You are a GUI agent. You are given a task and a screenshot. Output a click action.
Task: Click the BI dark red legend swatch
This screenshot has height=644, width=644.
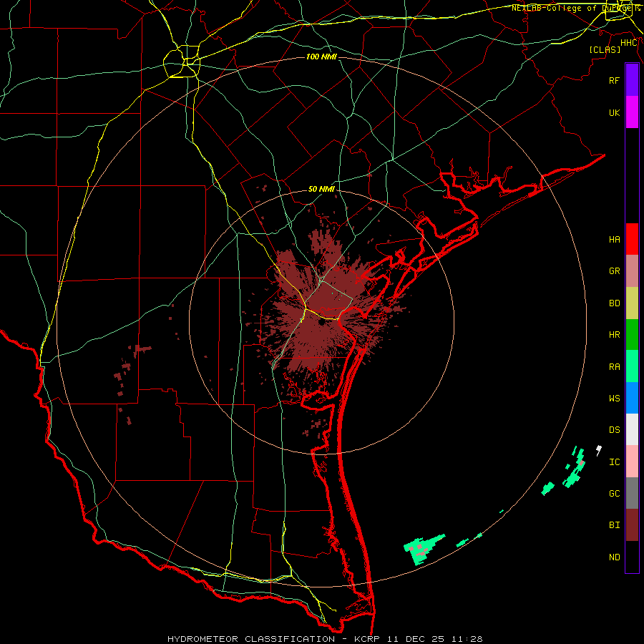pyautogui.click(x=632, y=525)
